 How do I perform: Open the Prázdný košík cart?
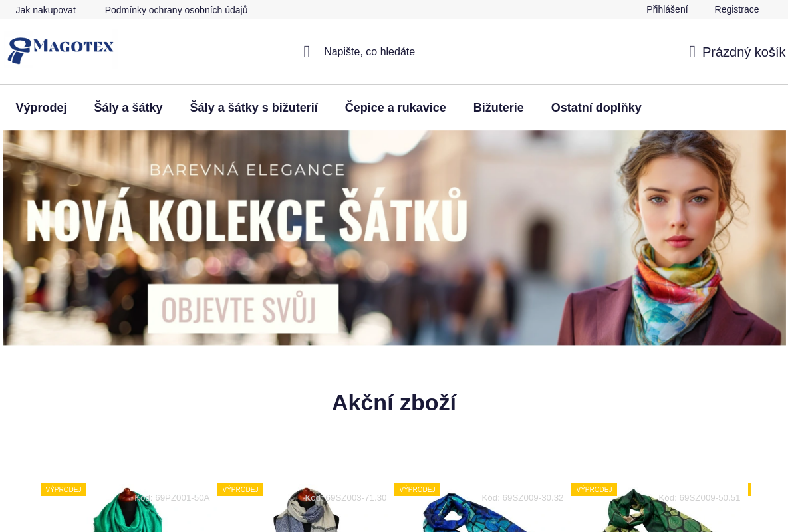[743, 52]
